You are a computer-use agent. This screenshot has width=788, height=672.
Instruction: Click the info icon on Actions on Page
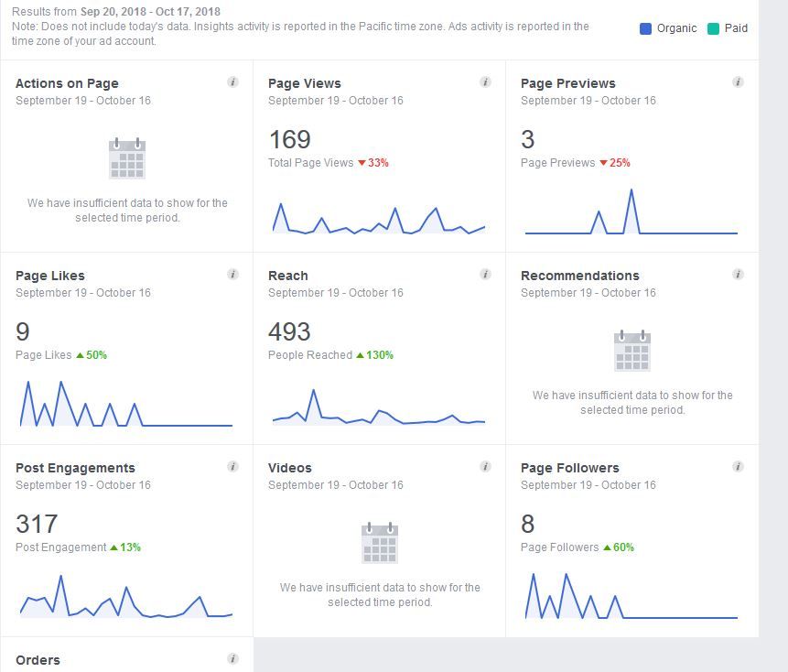pyautogui.click(x=234, y=81)
